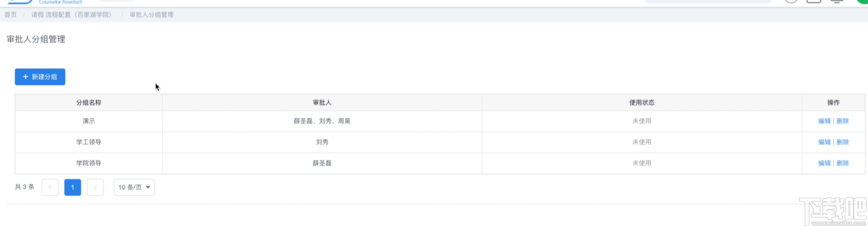Edit the 演示 group

click(824, 121)
